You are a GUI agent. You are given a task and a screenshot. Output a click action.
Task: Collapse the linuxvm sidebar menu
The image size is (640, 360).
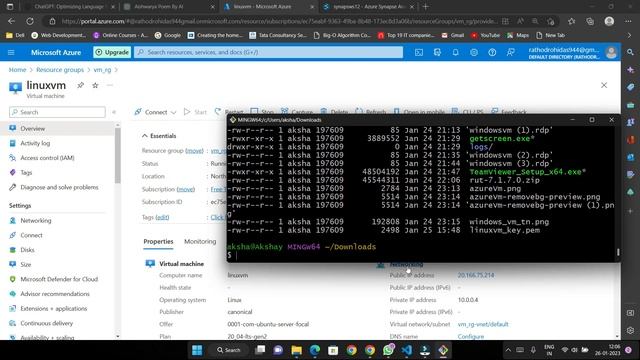(x=114, y=112)
